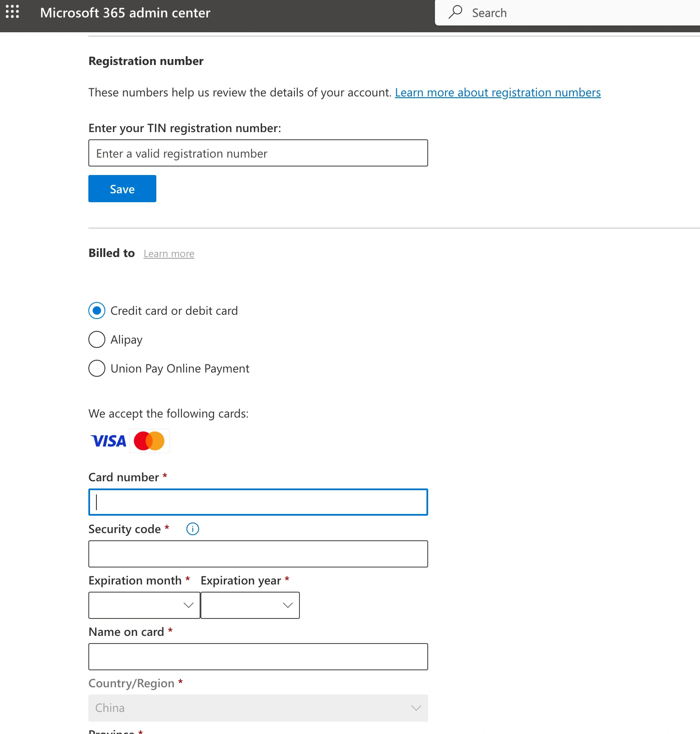The width and height of the screenshot is (700, 734).
Task: Expand the Expiration year dropdown
Action: click(x=250, y=605)
